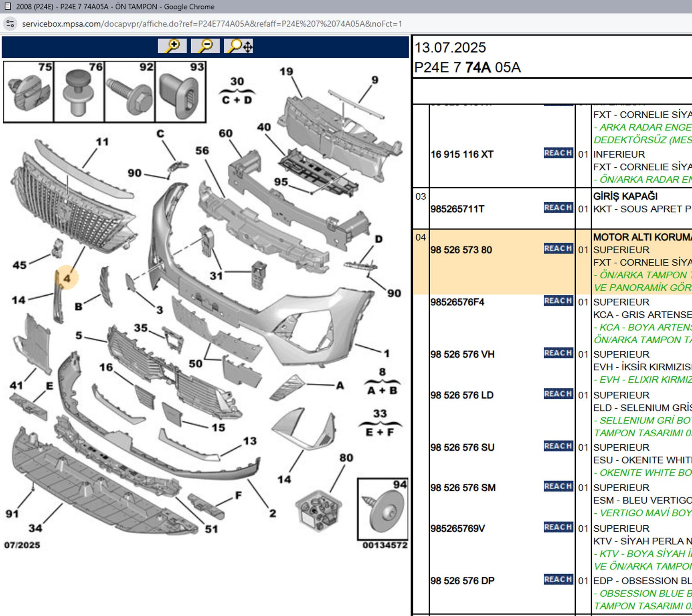The image size is (692, 616).
Task: Select the zoom and pan tool icon
Action: click(239, 46)
